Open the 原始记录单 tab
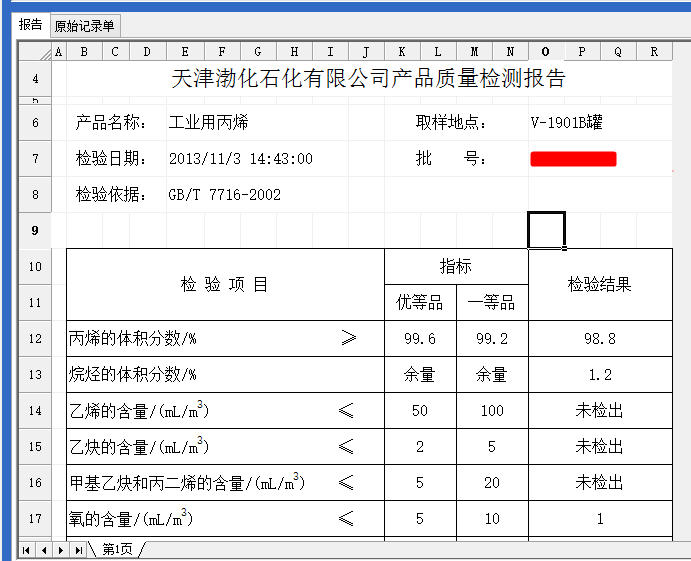 pyautogui.click(x=85, y=26)
